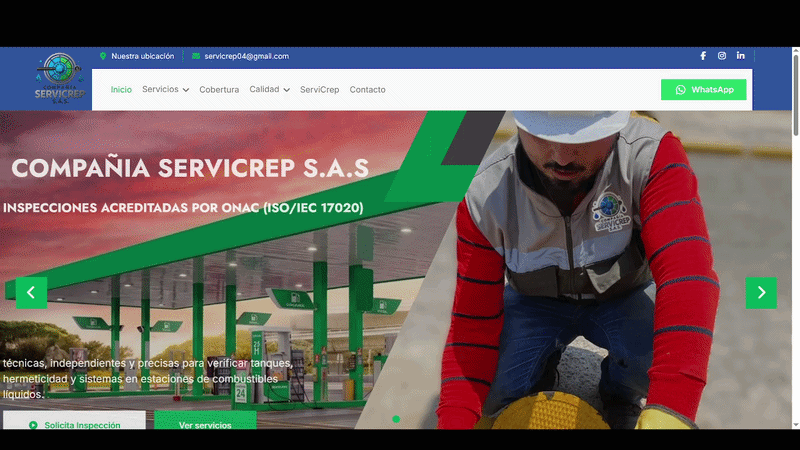This screenshot has width=800, height=450.
Task: Select the green carousel indicator dot
Action: [396, 419]
